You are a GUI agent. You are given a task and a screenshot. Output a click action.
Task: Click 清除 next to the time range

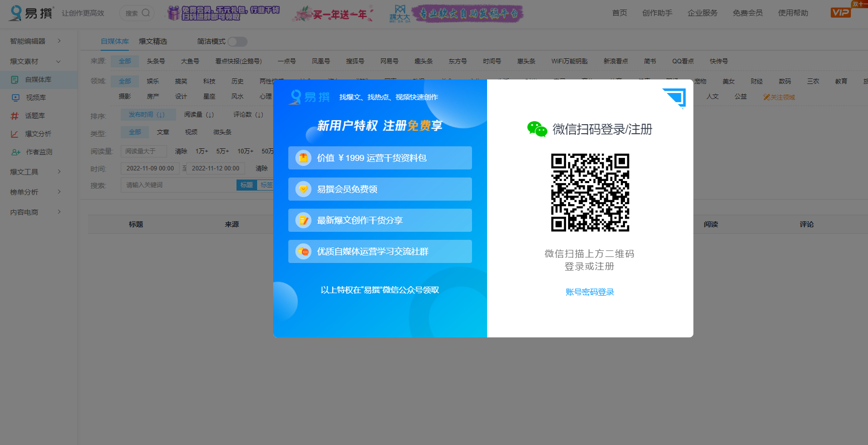pos(262,168)
